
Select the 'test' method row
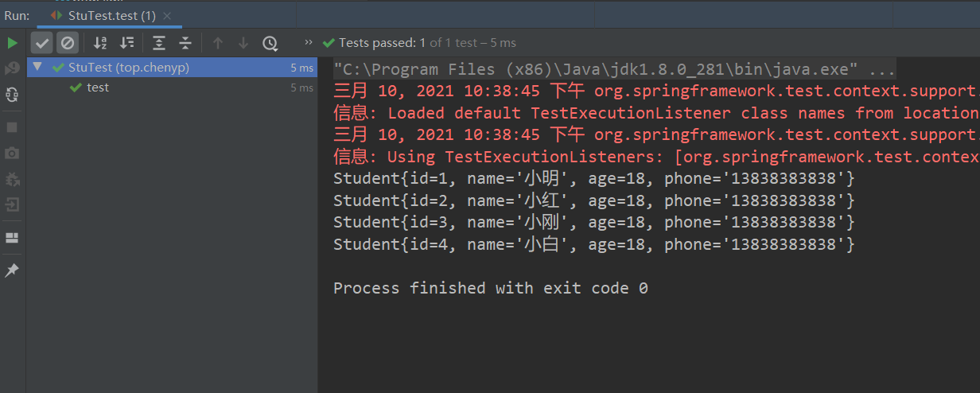tap(172, 88)
